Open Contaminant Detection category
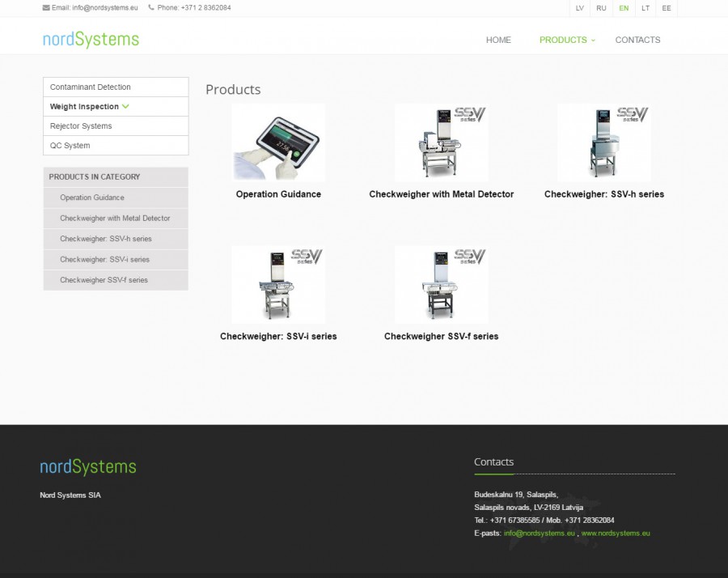The height and width of the screenshot is (578, 728). (x=91, y=87)
